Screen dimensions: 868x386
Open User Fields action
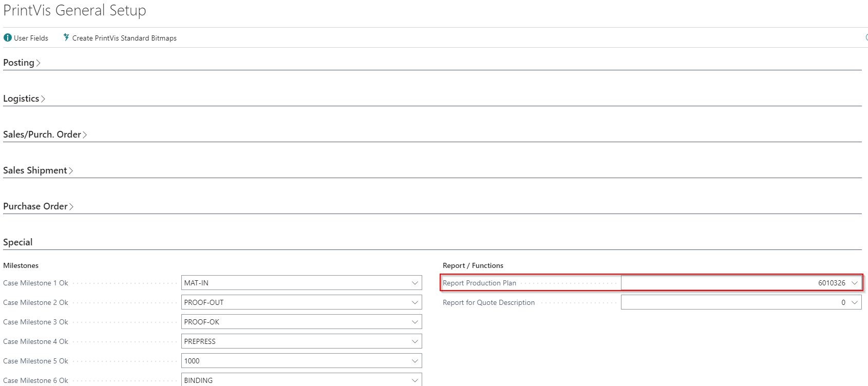click(26, 38)
